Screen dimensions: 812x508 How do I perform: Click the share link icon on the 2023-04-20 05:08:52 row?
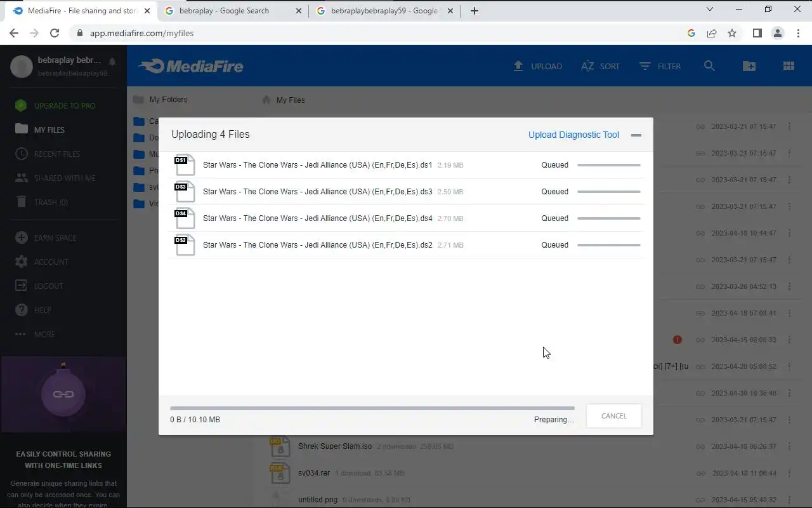coord(700,366)
